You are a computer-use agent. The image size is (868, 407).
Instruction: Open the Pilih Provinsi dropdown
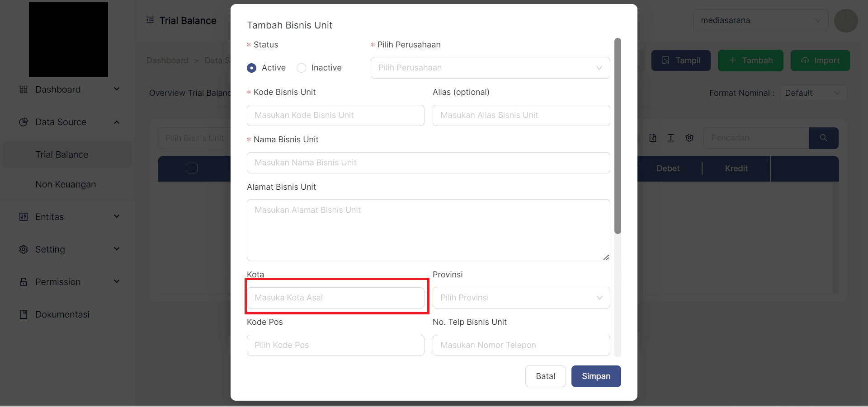[521, 298]
